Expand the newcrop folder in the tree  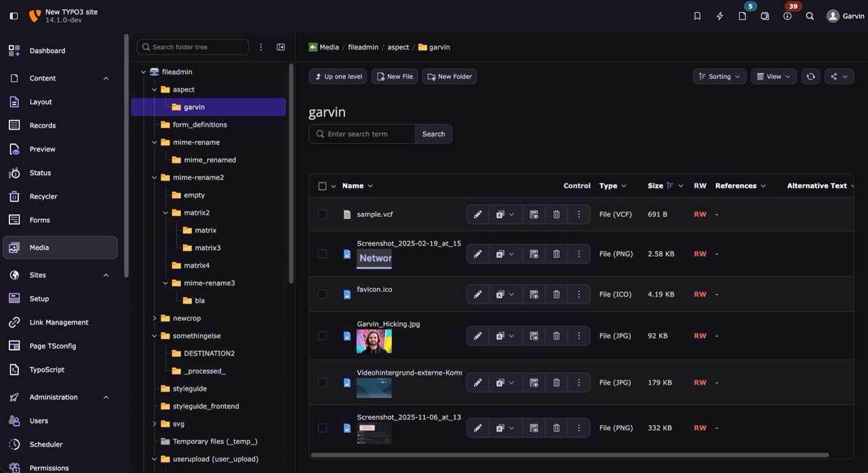point(154,318)
